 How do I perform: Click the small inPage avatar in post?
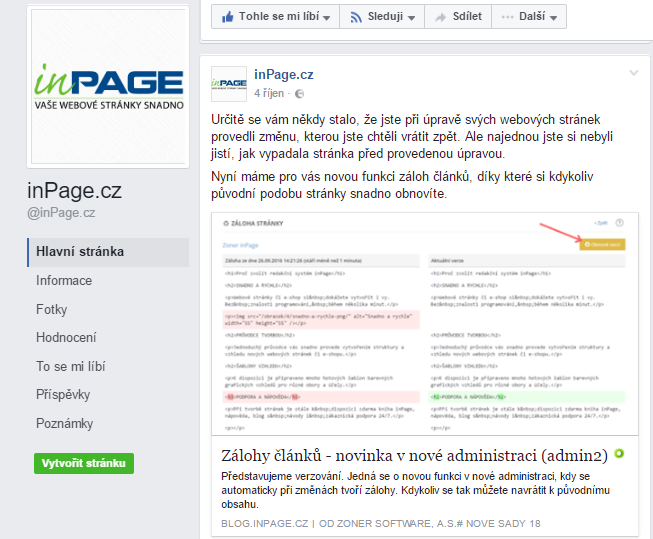coord(229,83)
